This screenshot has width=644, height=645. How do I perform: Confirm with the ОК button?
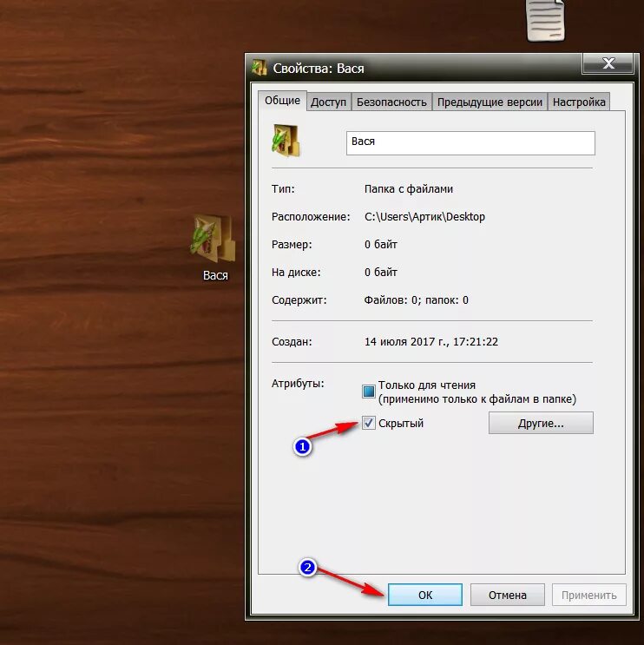425,595
